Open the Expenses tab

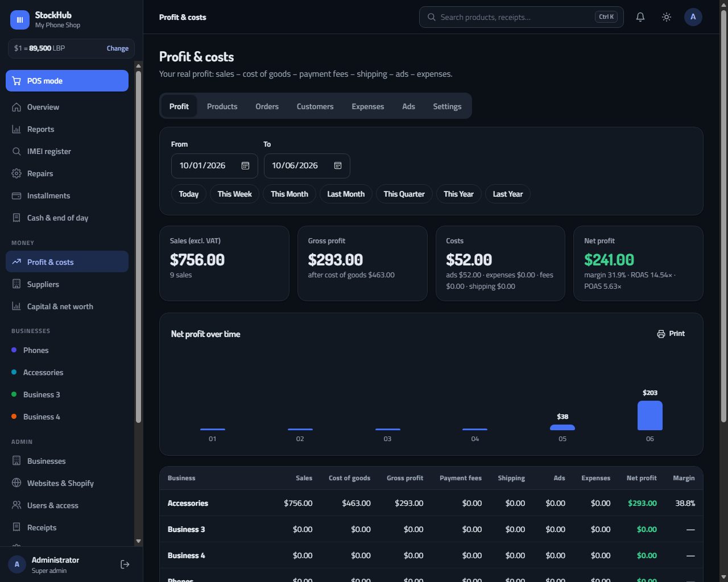[x=367, y=106]
